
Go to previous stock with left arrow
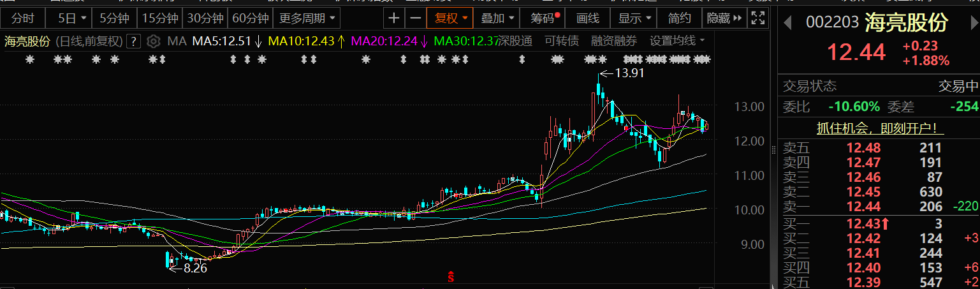(788, 22)
